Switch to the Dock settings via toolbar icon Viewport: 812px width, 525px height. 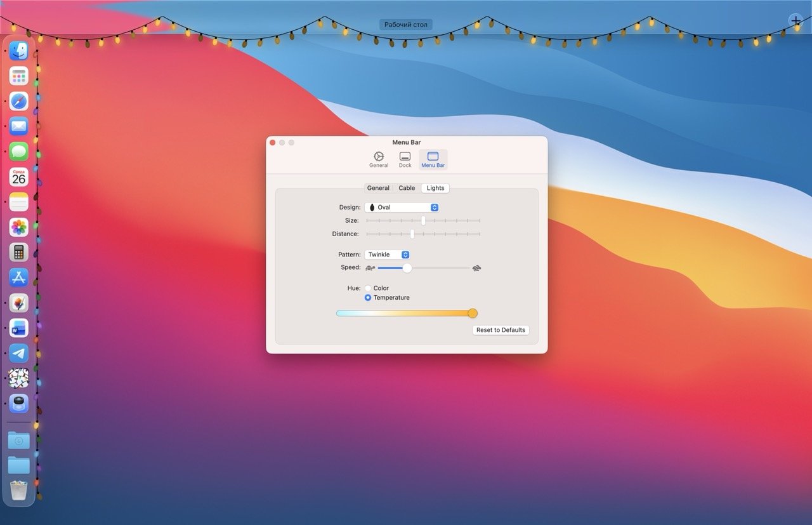tap(405, 158)
